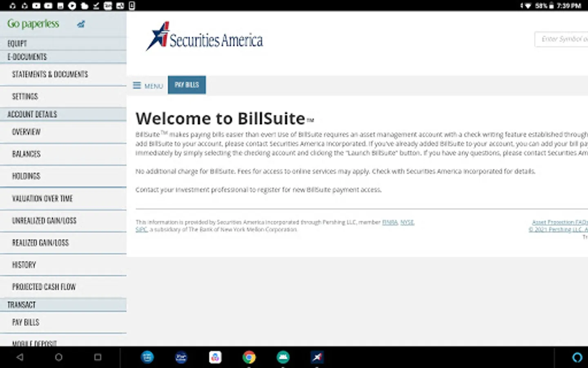
Task: Tap the battery icon in status bar
Action: 551,5
